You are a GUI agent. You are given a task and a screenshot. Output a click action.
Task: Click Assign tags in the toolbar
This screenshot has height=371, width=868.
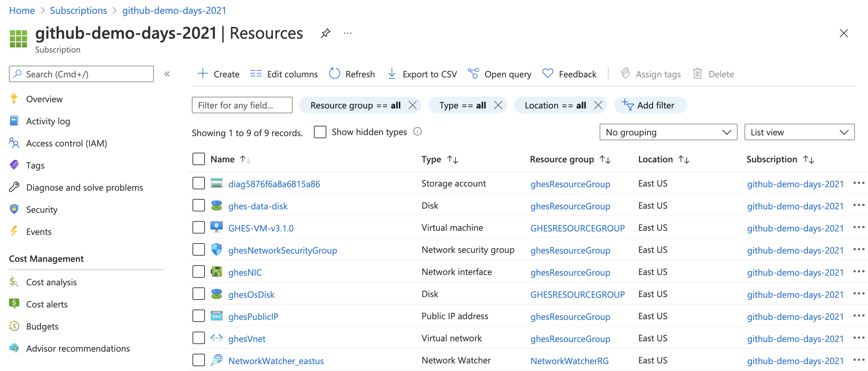click(651, 74)
